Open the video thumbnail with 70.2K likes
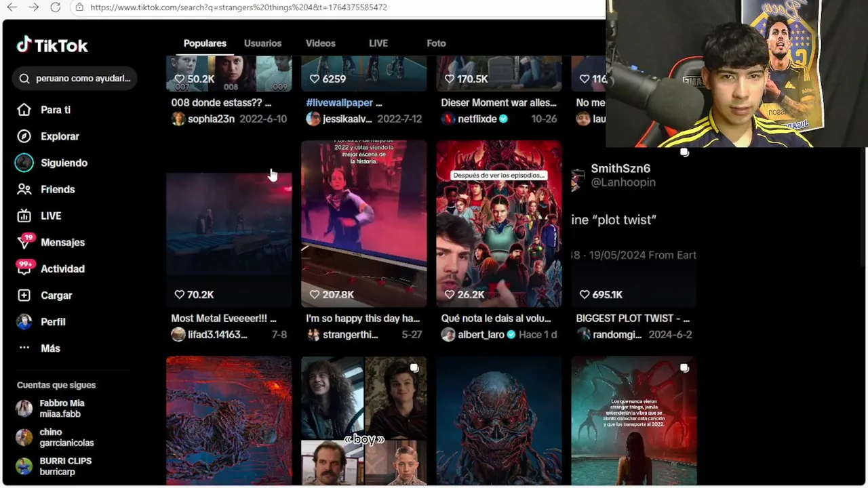The height and width of the screenshot is (488, 868). pos(229,224)
